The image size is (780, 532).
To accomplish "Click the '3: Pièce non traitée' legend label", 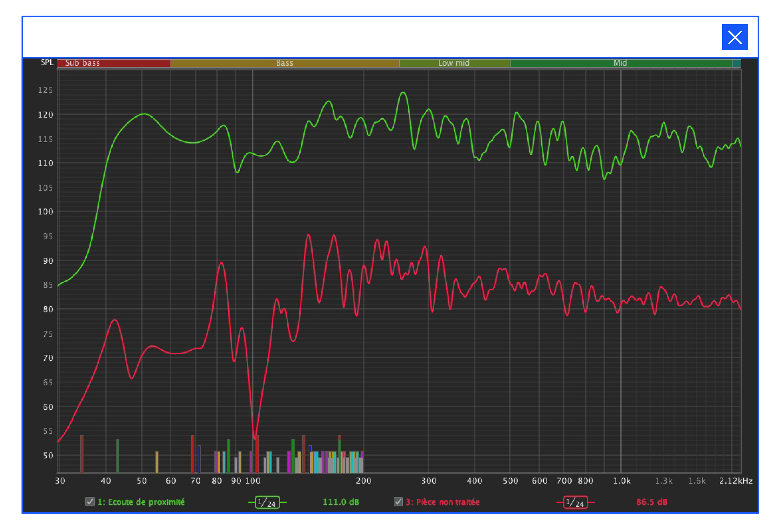I will click(443, 502).
